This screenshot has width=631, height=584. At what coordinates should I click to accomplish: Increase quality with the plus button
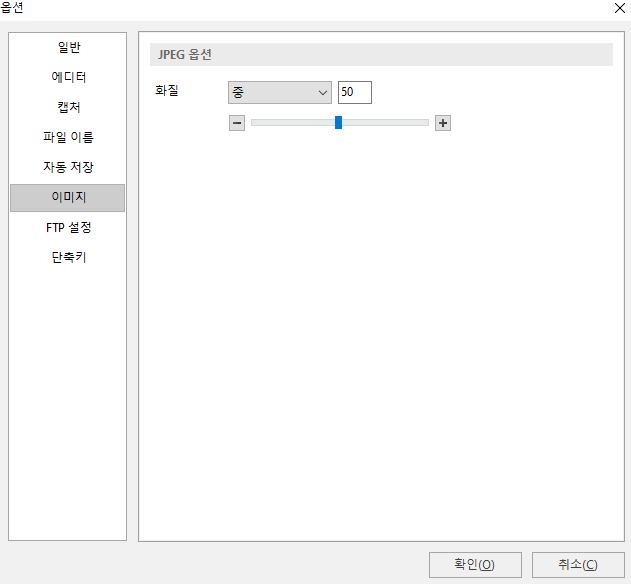[443, 123]
